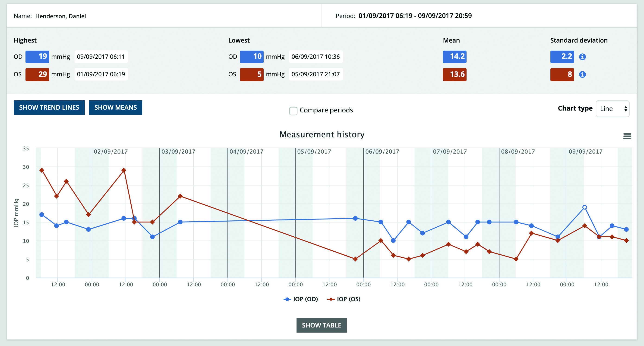Click lowest OS date field 05/09/2017 21:07
This screenshot has width=644, height=346.
tap(316, 74)
